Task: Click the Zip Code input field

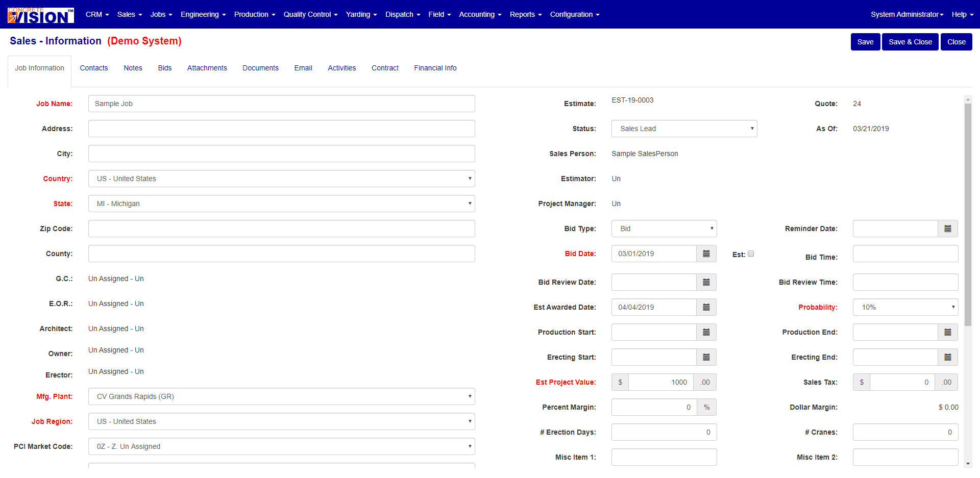Action: coord(281,229)
